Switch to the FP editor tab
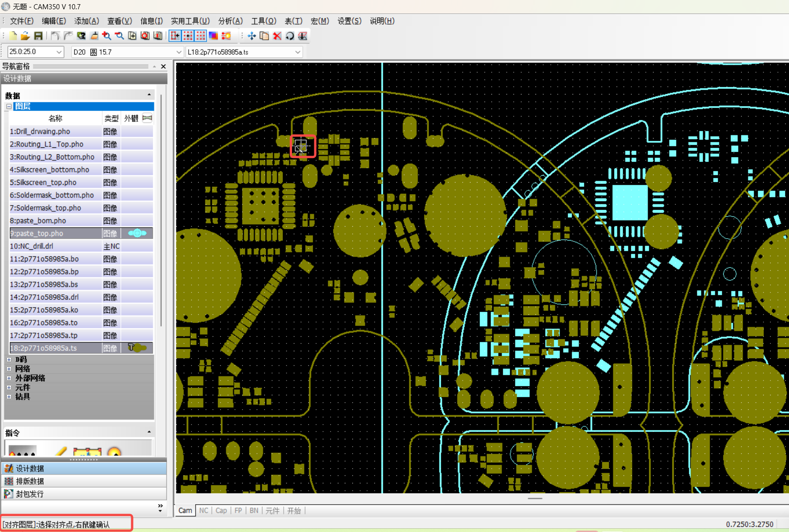The image size is (789, 532). pos(238,510)
